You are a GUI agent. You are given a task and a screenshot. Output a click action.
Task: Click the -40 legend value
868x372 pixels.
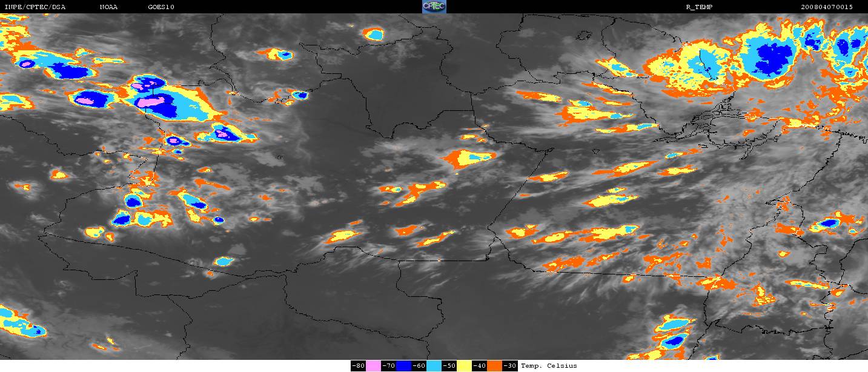point(479,366)
